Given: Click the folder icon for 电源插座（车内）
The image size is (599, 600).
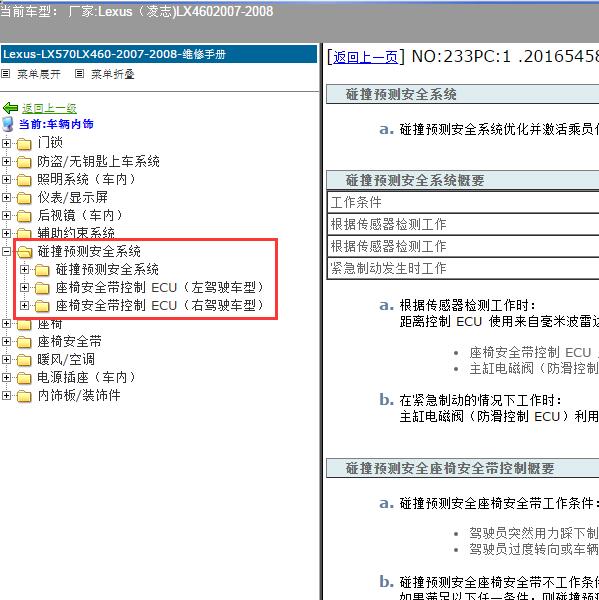Looking at the screenshot, I should (x=24, y=378).
